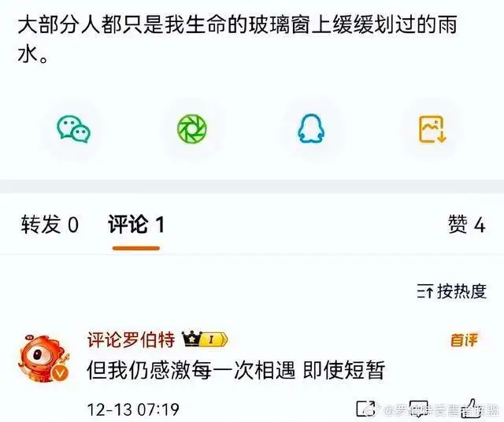The width and height of the screenshot is (504, 422).
Task: Tap the 12-13 07:19 timestamp
Action: pyautogui.click(x=133, y=409)
